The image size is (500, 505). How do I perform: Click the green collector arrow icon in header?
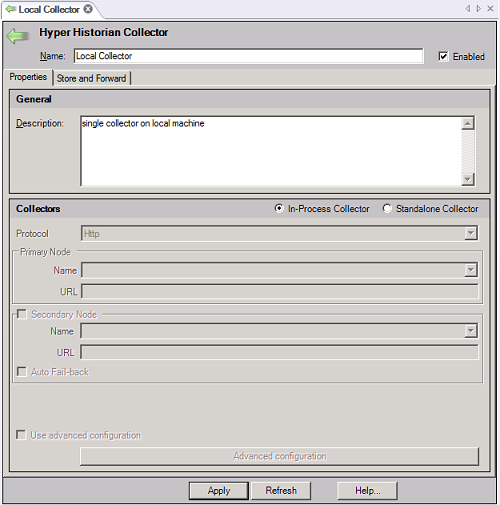pos(17,36)
